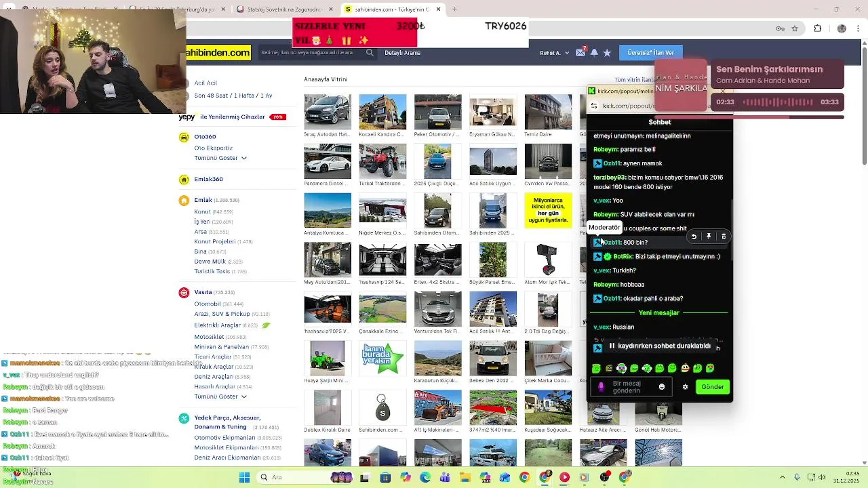Expand the Ruhat A. account dropdown
868x488 pixels.
click(x=553, y=53)
